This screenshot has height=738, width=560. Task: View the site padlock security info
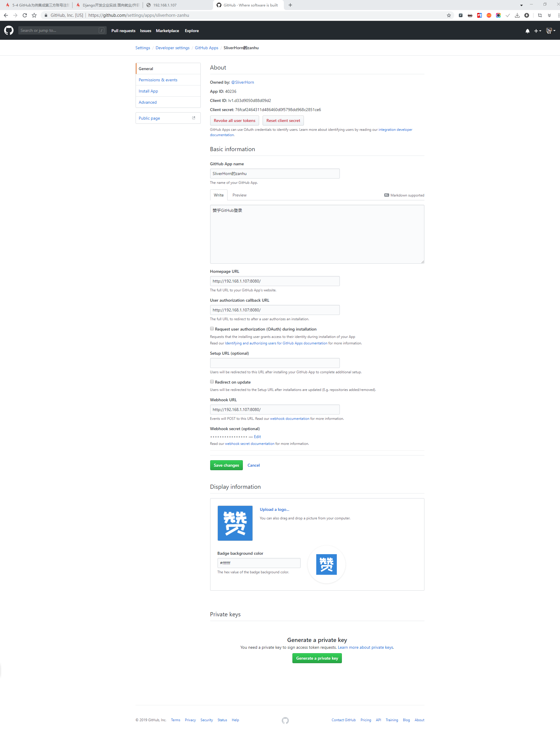point(46,15)
